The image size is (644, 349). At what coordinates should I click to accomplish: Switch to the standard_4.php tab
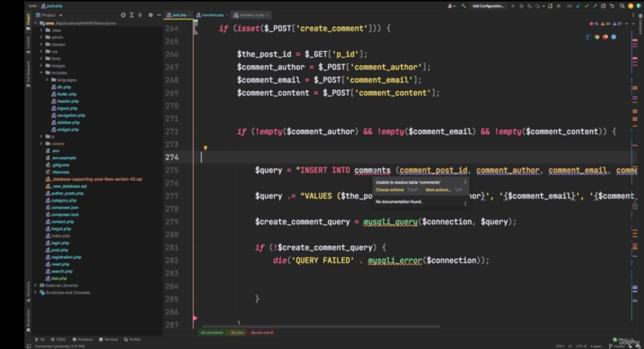(x=252, y=15)
